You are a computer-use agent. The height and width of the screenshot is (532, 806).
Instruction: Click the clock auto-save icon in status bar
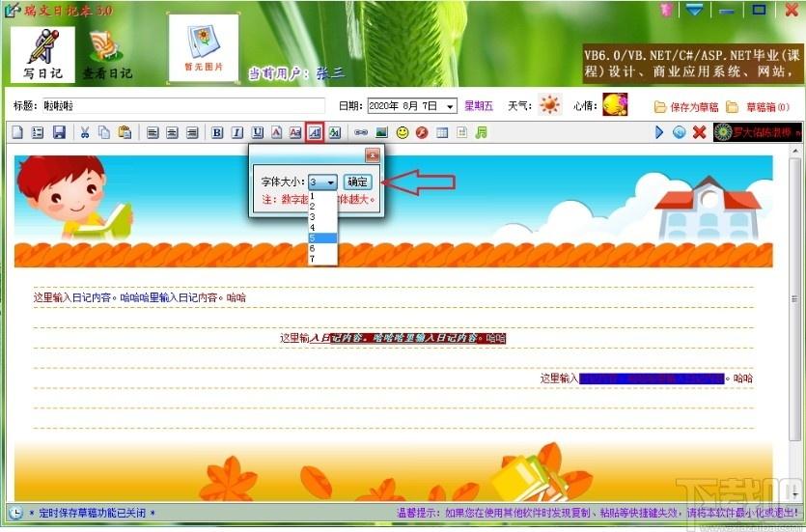16,513
